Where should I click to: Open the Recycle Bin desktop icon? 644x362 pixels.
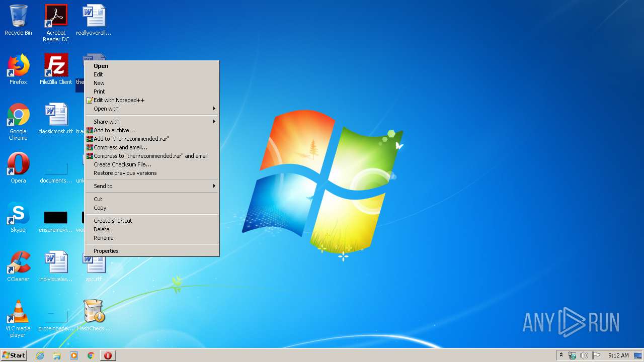click(x=18, y=20)
